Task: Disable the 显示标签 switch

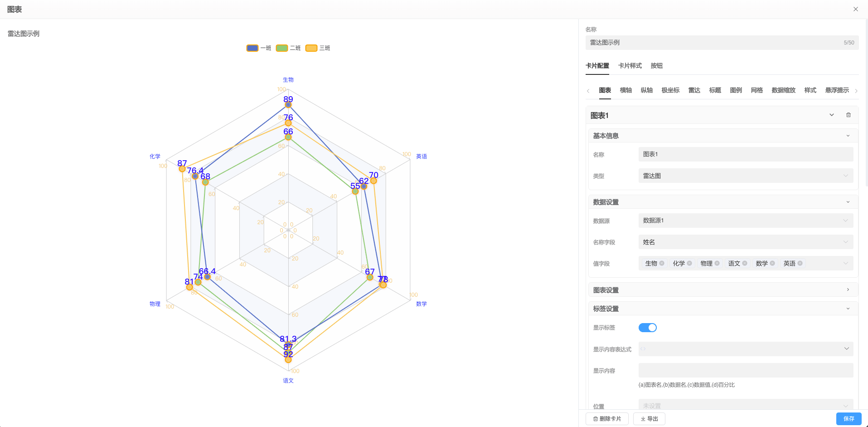Action: 647,327
